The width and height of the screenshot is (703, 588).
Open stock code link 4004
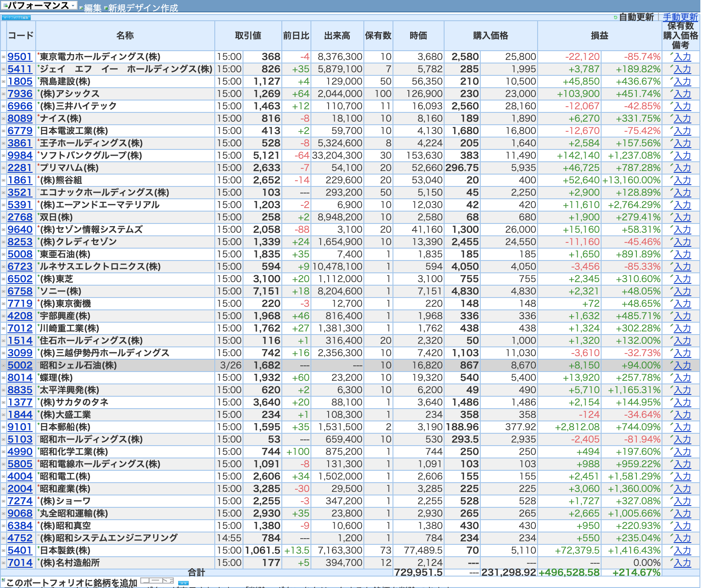tap(20, 476)
